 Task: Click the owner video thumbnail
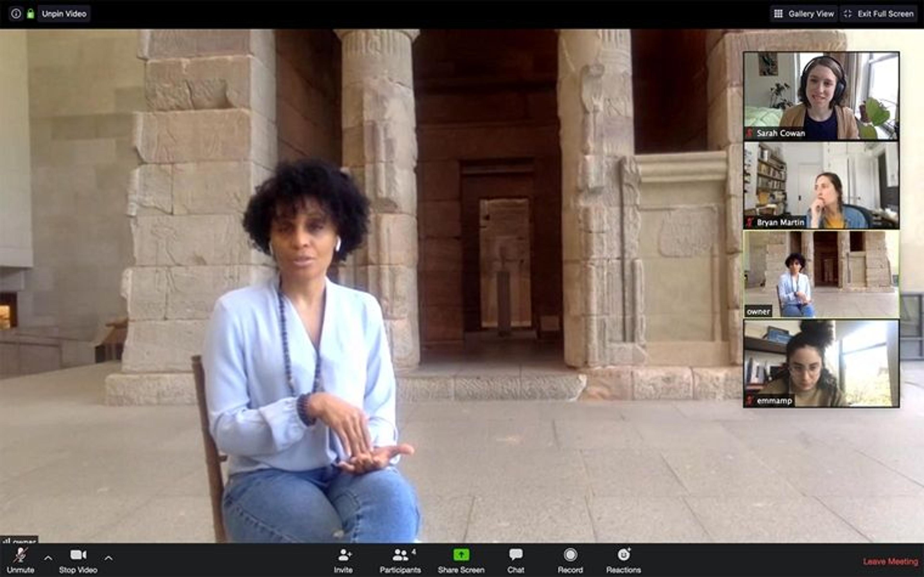pos(821,274)
